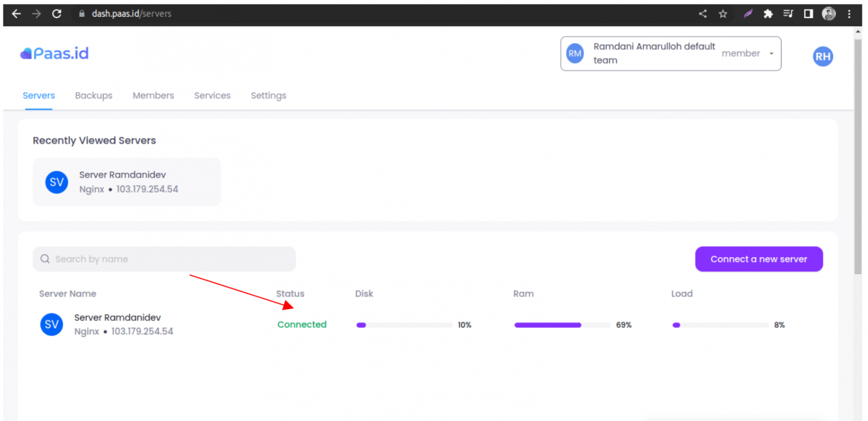Click the search magnifier icon
Viewport: 868px width, 421px height.
[x=45, y=259]
